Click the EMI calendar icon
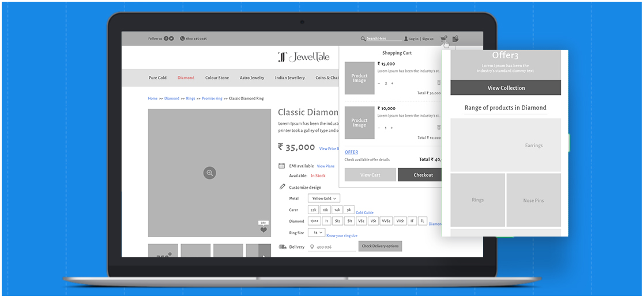 282,166
